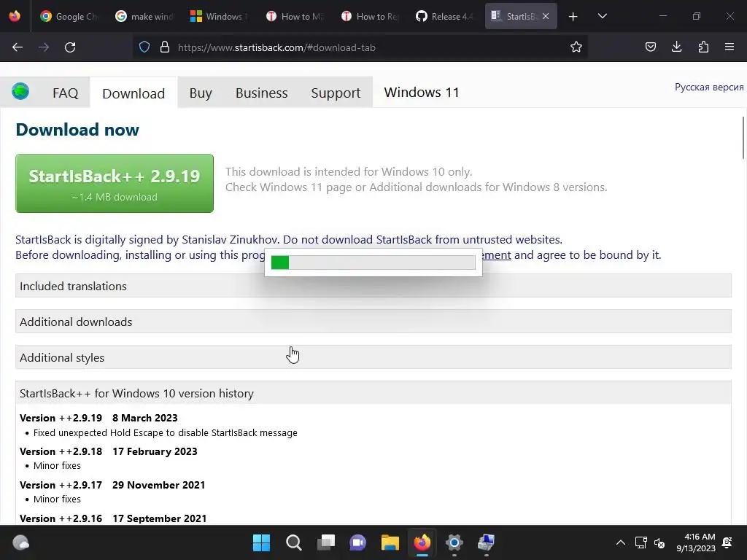Viewport: 747px width, 560px height.
Task: Click the StartIsBack++ 2.9.19 download button
Action: 115,183
